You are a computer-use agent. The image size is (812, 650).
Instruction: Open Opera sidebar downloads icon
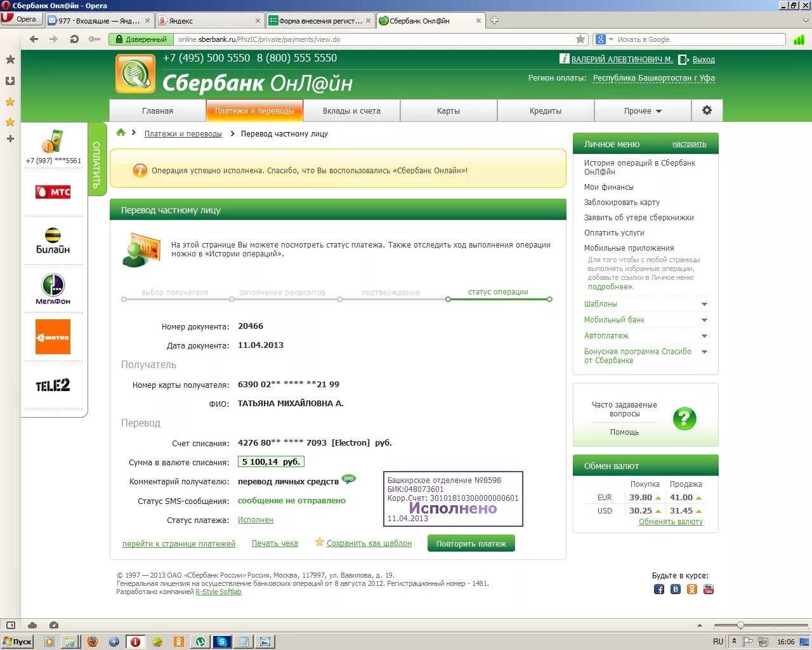pyautogui.click(x=10, y=81)
